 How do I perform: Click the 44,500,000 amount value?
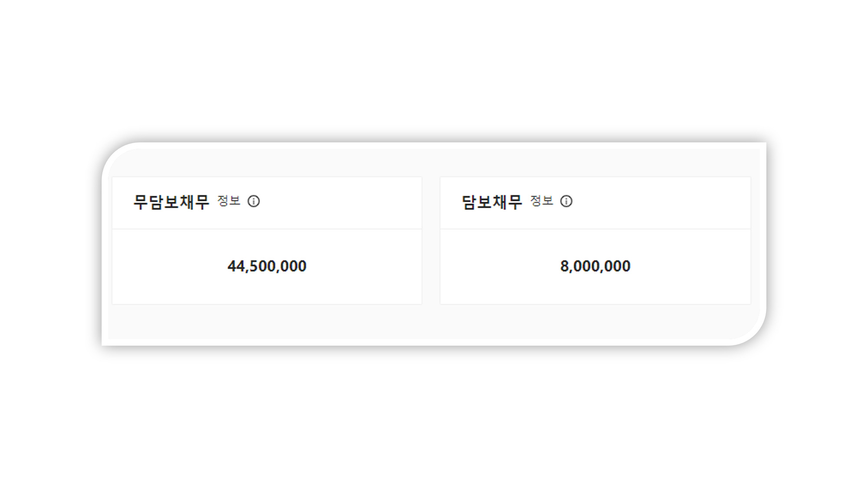coord(267,266)
